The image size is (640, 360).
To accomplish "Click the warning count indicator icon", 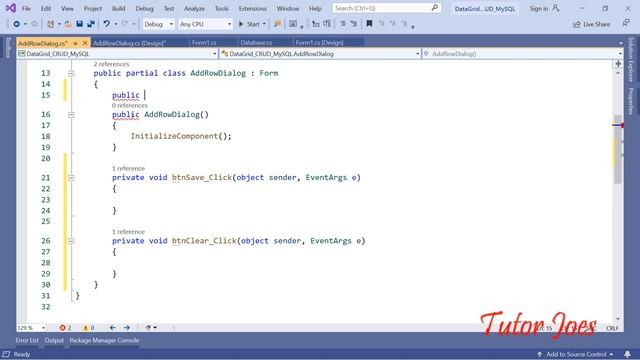I will point(85,328).
